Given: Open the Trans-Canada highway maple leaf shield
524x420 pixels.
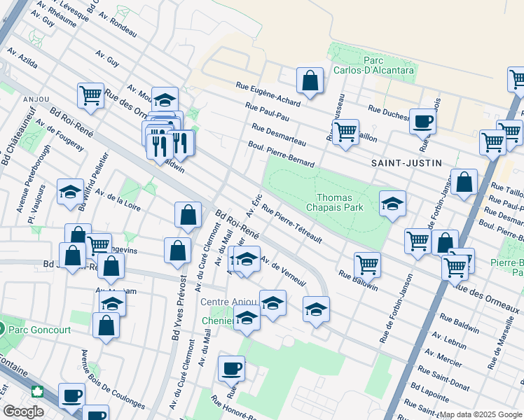Looking at the screenshot, I should (37, 391).
